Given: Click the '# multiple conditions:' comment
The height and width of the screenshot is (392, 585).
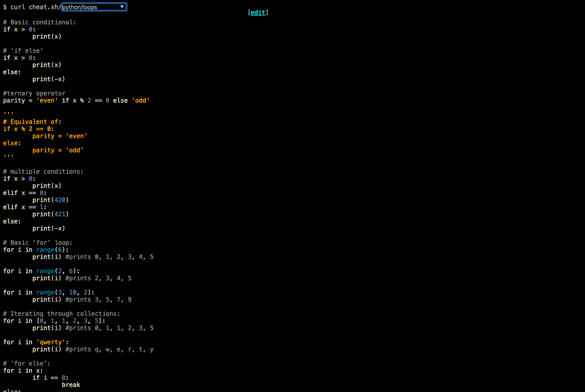Looking at the screenshot, I should [x=43, y=172].
